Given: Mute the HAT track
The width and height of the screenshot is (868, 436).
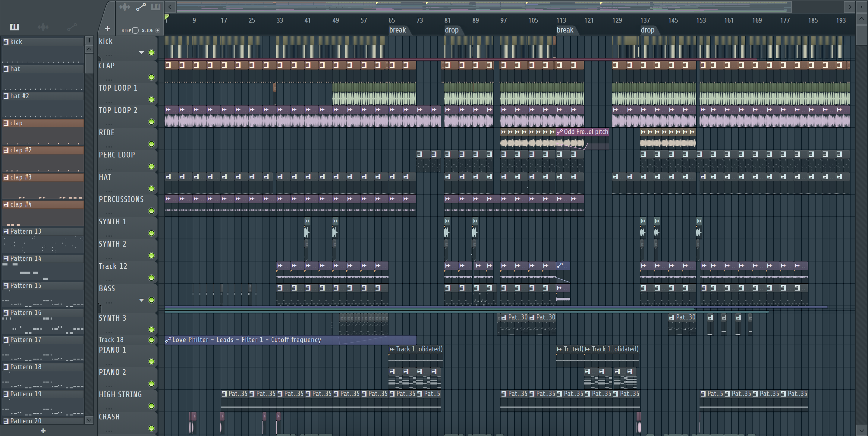Looking at the screenshot, I should pyautogui.click(x=152, y=188).
